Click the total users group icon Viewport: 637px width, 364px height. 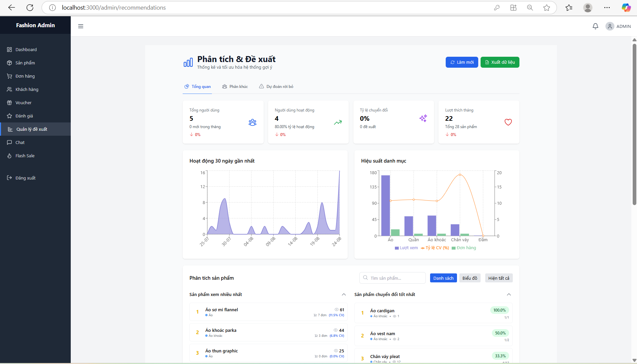252,122
